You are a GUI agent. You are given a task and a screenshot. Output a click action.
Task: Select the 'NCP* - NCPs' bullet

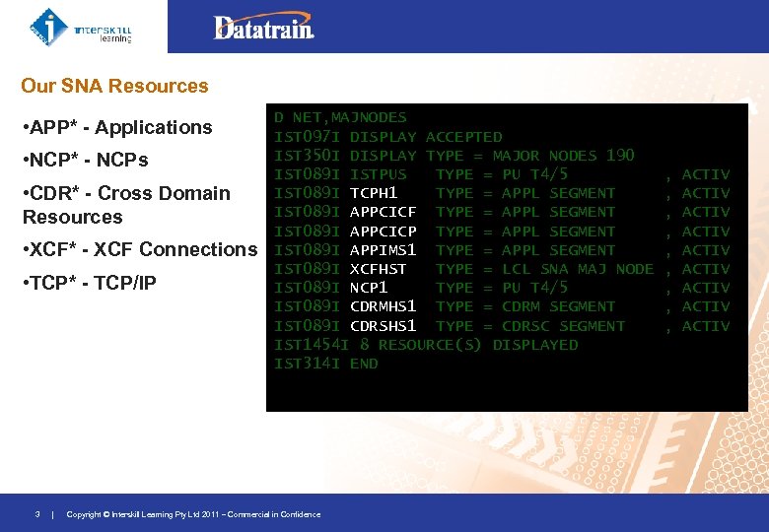point(86,160)
